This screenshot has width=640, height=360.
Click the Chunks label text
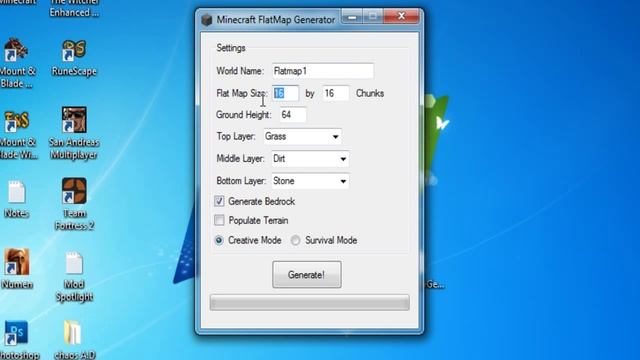click(x=370, y=93)
